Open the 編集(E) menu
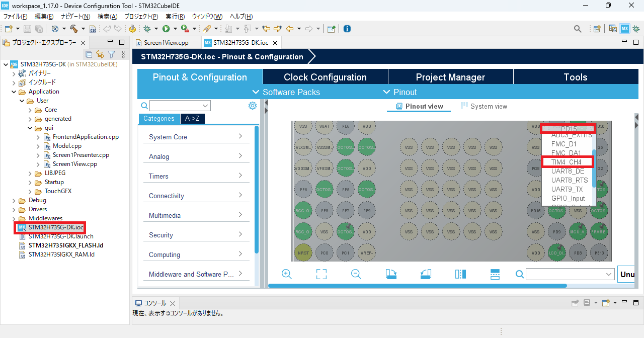This screenshot has height=338, width=644. (44, 17)
